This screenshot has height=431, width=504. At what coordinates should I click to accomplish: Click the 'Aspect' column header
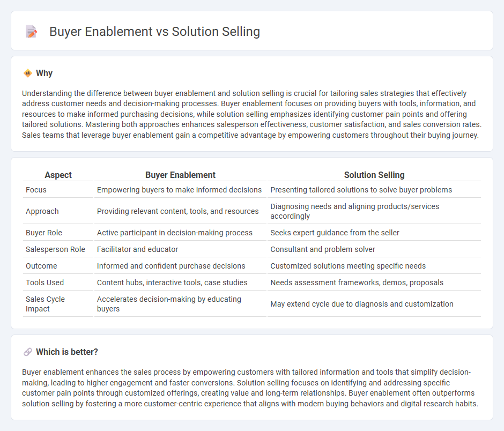point(58,175)
